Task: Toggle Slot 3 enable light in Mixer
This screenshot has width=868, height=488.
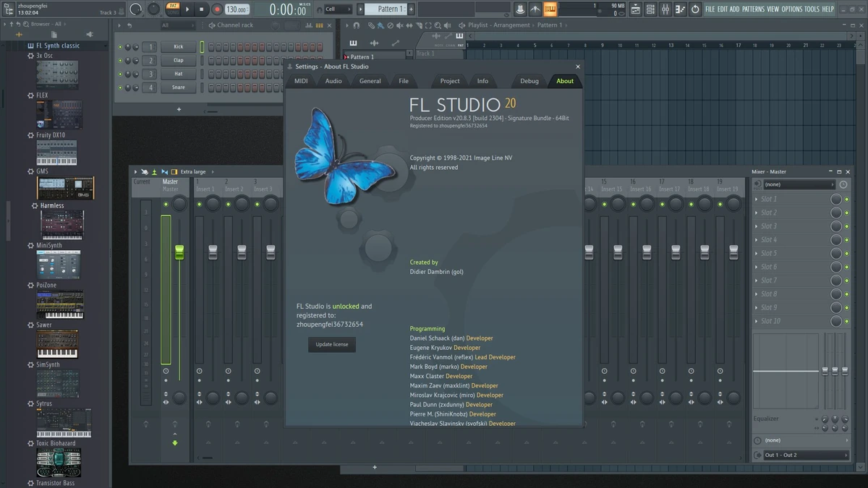Action: [846, 226]
